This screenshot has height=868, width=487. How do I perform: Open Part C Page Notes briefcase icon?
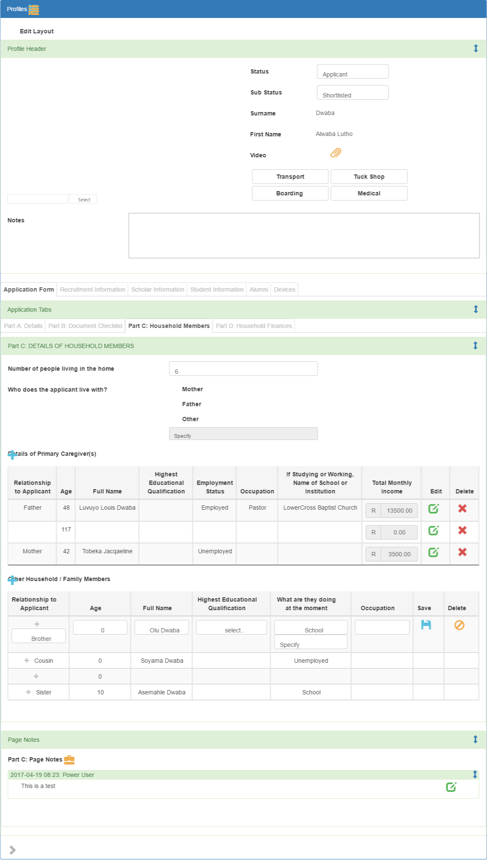pyautogui.click(x=69, y=759)
